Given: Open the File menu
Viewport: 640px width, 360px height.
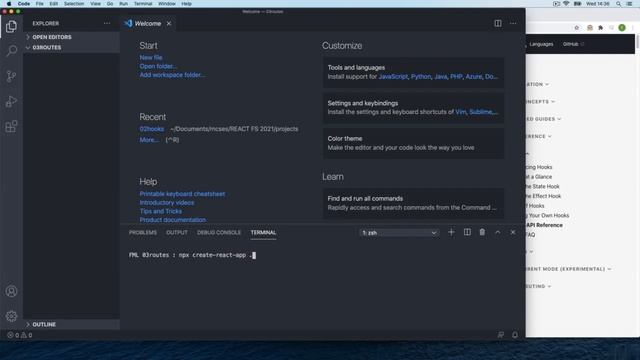Looking at the screenshot, I should pos(40,4).
